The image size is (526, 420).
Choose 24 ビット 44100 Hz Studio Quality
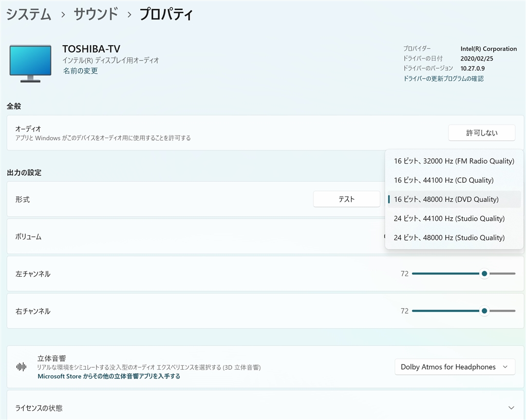point(454,218)
